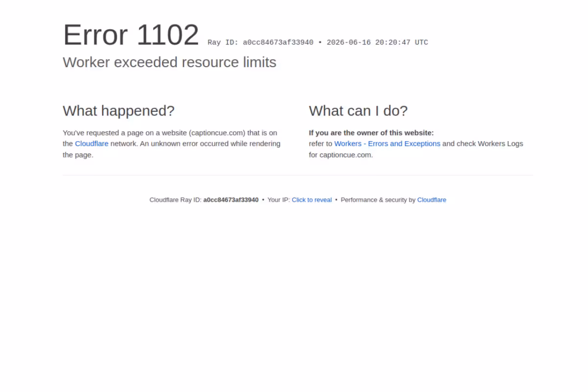588x392 pixels.
Task: Click the 'Your IP:' footer label
Action: [x=279, y=200]
